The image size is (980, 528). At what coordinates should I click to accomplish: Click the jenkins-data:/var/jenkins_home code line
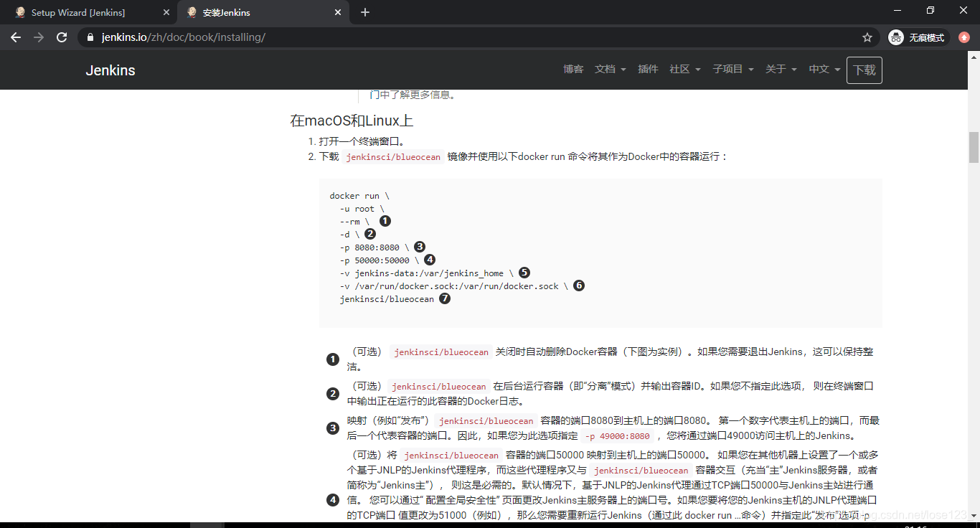click(x=427, y=273)
